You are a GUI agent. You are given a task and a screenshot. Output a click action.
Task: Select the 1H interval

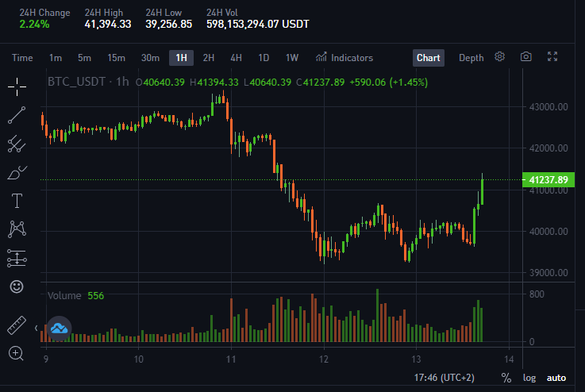tap(181, 58)
